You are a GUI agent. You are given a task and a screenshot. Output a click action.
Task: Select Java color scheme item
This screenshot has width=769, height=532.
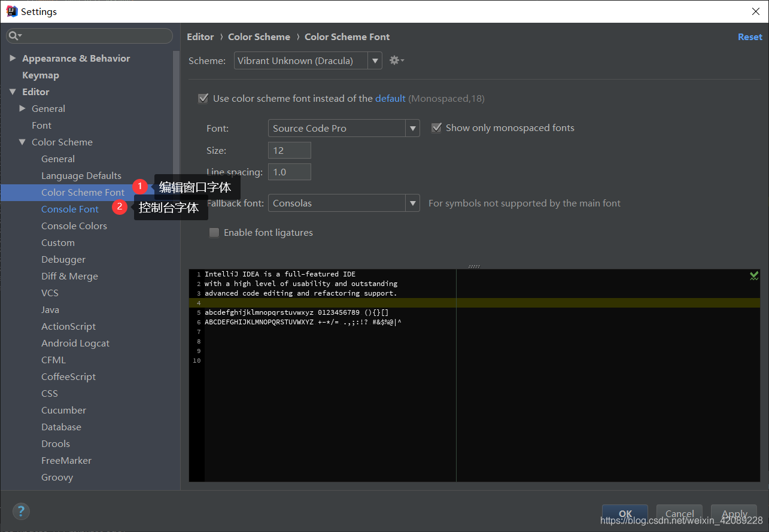pos(50,309)
